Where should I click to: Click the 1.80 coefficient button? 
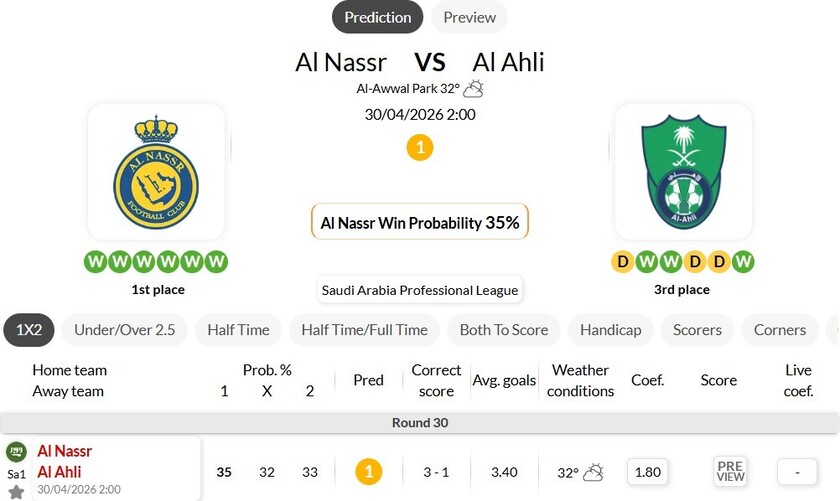[x=648, y=471]
